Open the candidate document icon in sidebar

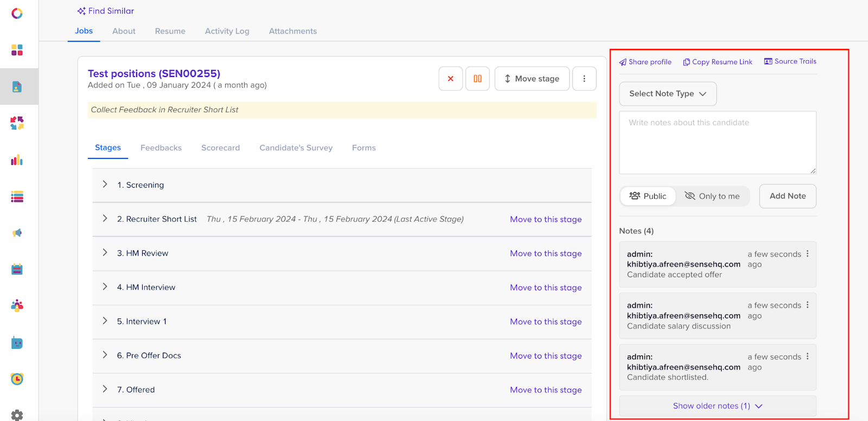17,86
